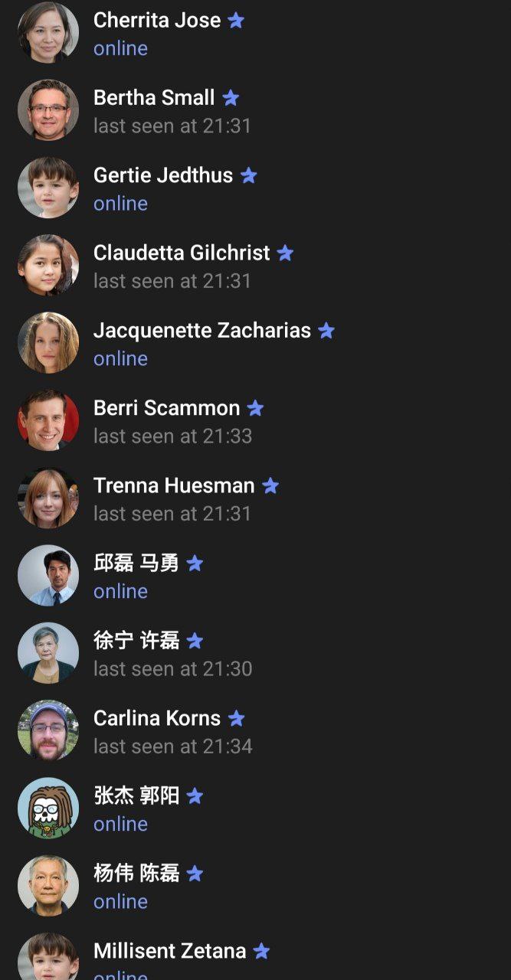Open chat with Jacquenette Zacharias
511x980 pixels.
point(255,344)
